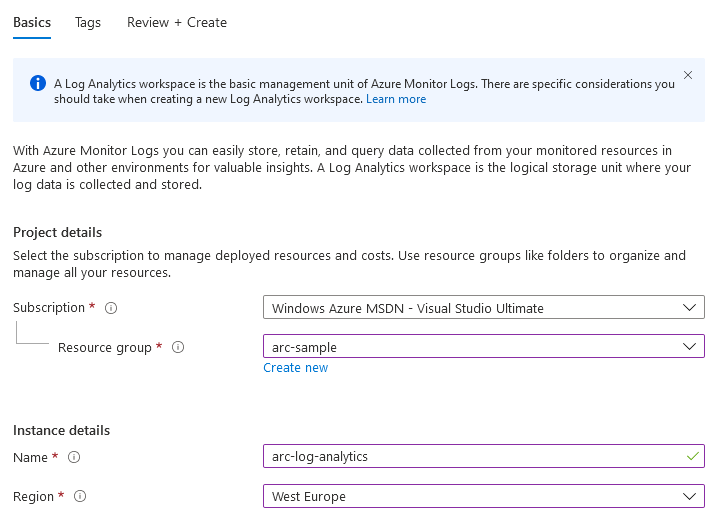The height and width of the screenshot is (532, 727).
Task: Open the Region dropdown chevron
Action: 689,496
